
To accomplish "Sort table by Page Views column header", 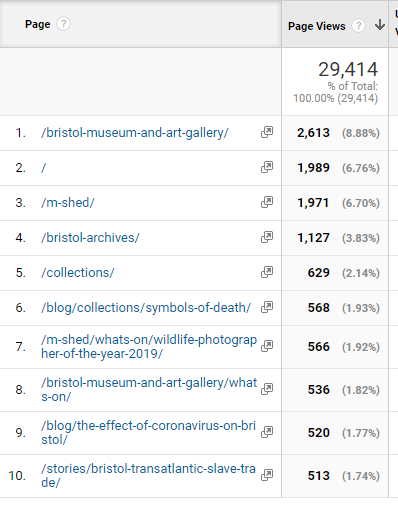I will [317, 26].
